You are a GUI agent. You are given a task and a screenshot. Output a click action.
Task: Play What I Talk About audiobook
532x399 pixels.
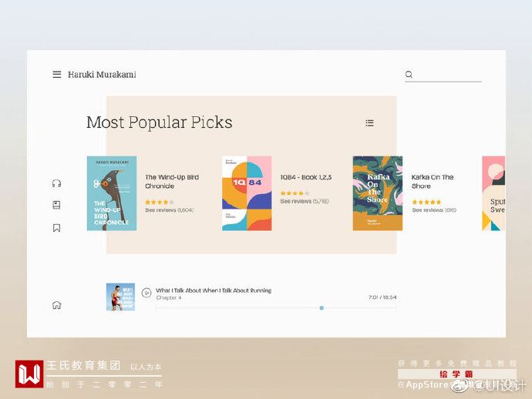(146, 293)
